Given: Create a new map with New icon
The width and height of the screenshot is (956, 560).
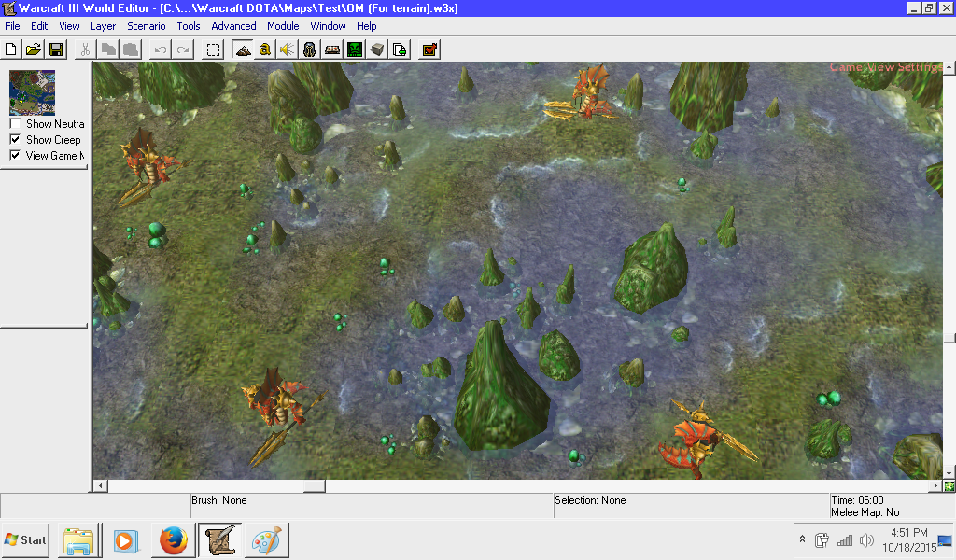Looking at the screenshot, I should point(10,49).
